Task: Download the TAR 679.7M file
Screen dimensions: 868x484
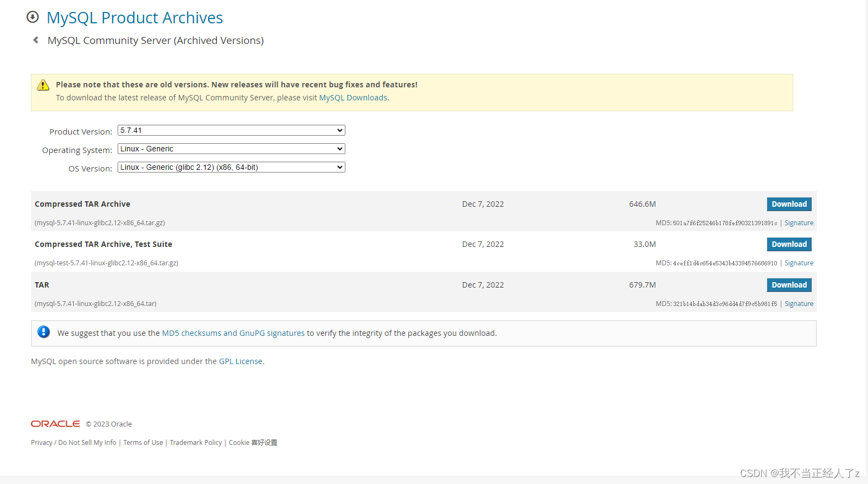Action: point(789,285)
